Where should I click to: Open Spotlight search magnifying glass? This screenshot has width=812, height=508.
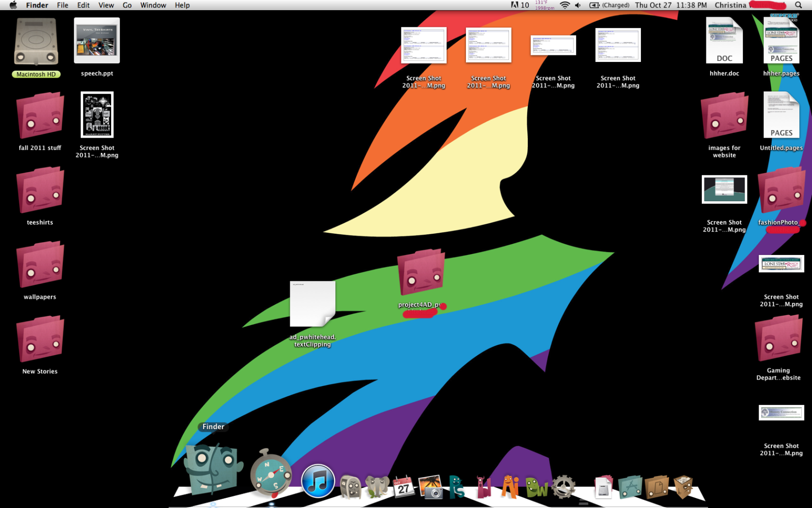(x=798, y=5)
